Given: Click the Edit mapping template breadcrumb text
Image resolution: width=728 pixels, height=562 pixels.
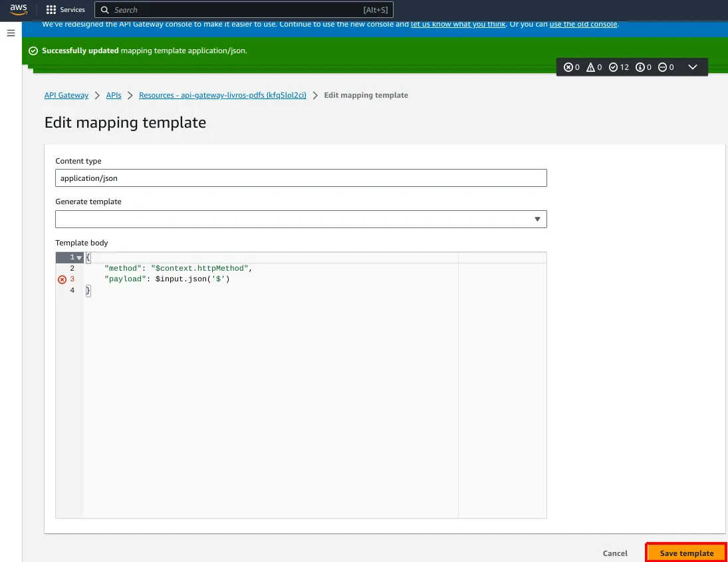Looking at the screenshot, I should pos(366,95).
